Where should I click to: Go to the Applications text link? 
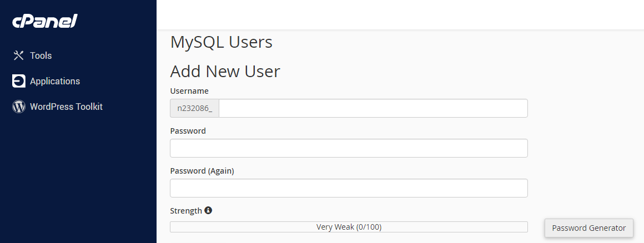tap(55, 81)
